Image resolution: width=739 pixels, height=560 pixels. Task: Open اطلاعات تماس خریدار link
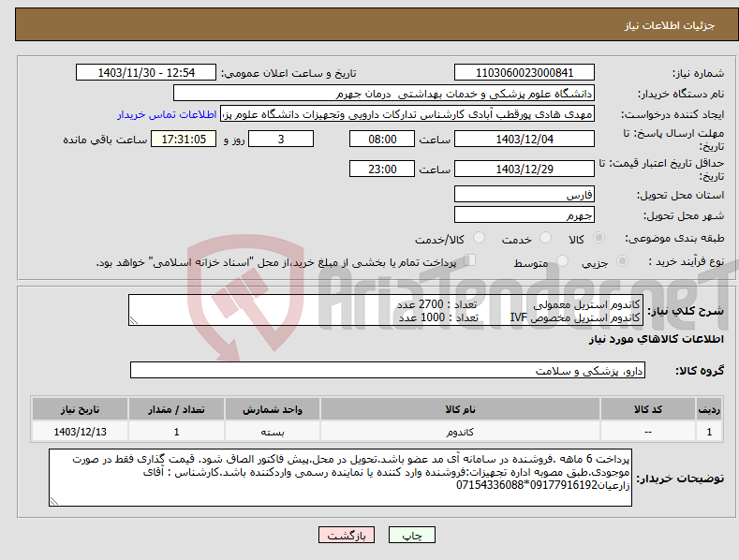click(x=167, y=114)
